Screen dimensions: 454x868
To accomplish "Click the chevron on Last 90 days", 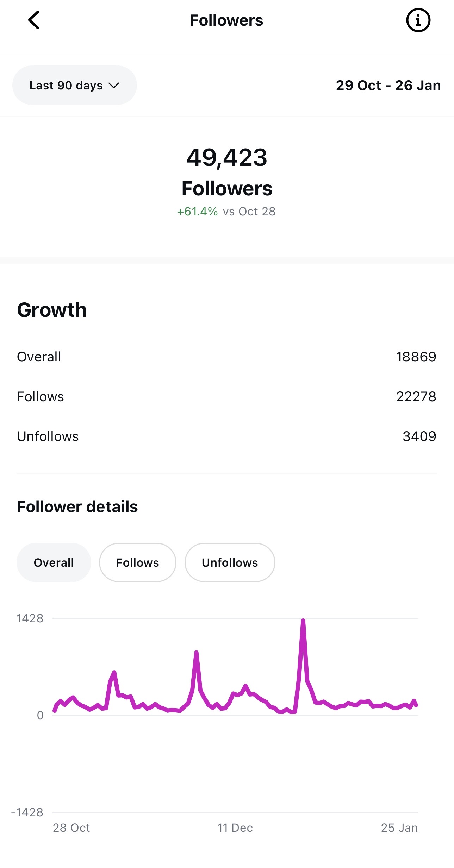I will click(x=114, y=85).
